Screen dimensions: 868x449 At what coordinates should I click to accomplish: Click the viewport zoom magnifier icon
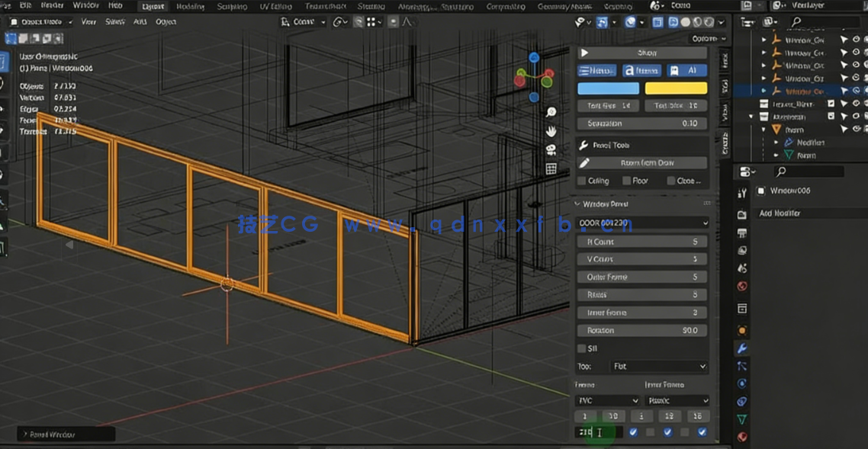[x=550, y=112]
